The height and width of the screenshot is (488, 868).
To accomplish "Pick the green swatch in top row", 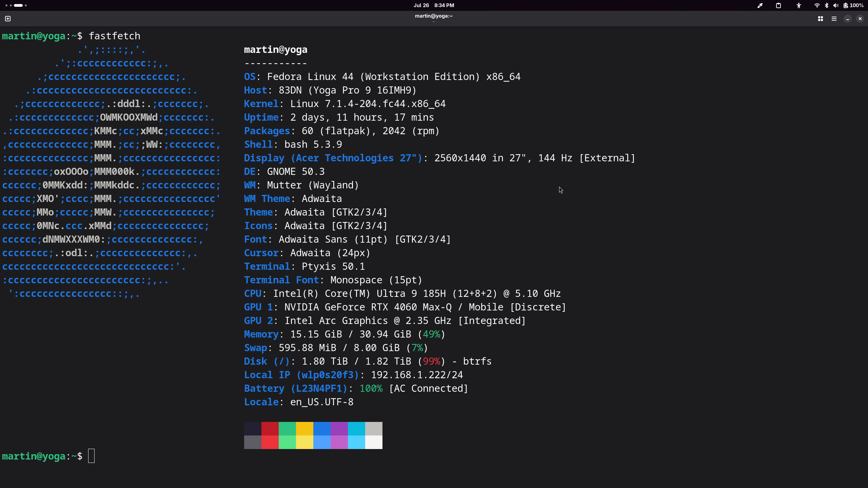I will 287,429.
